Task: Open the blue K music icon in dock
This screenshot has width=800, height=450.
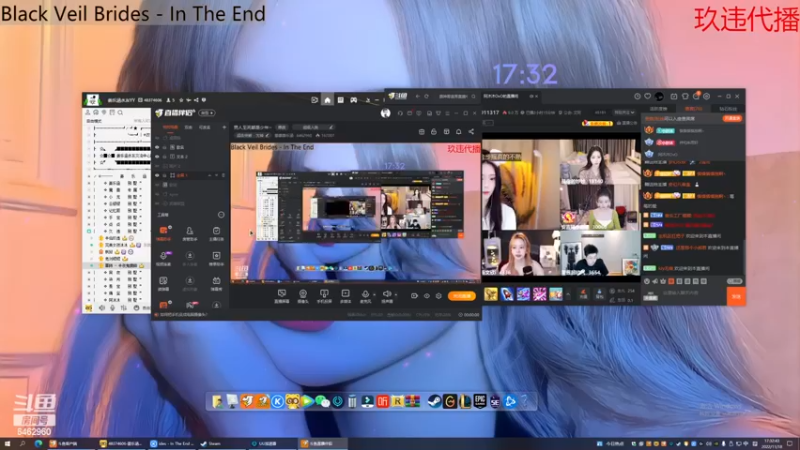Action: click(x=278, y=402)
